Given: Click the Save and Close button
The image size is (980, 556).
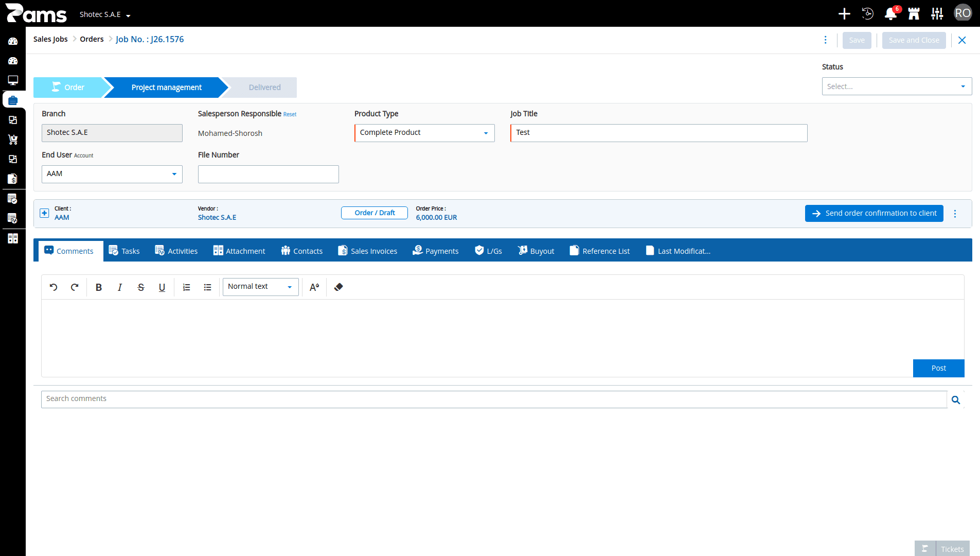Looking at the screenshot, I should point(914,40).
